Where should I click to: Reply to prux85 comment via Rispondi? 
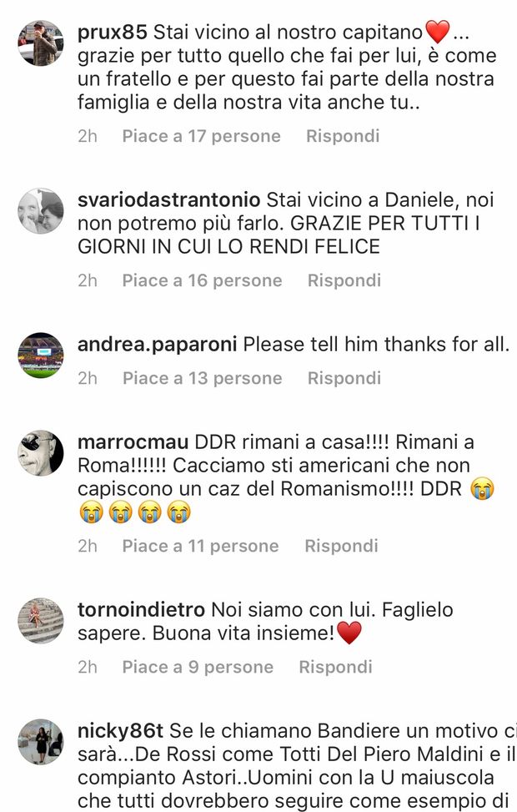click(343, 136)
